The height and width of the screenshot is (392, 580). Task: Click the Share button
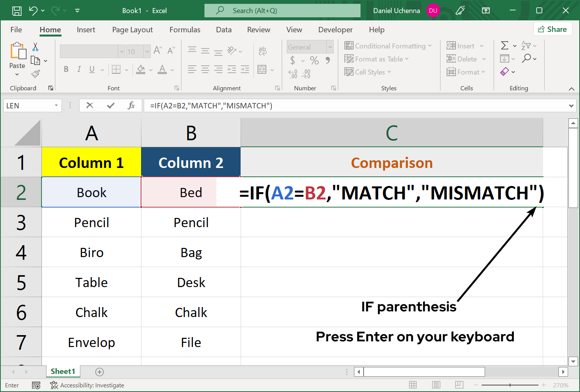point(552,29)
